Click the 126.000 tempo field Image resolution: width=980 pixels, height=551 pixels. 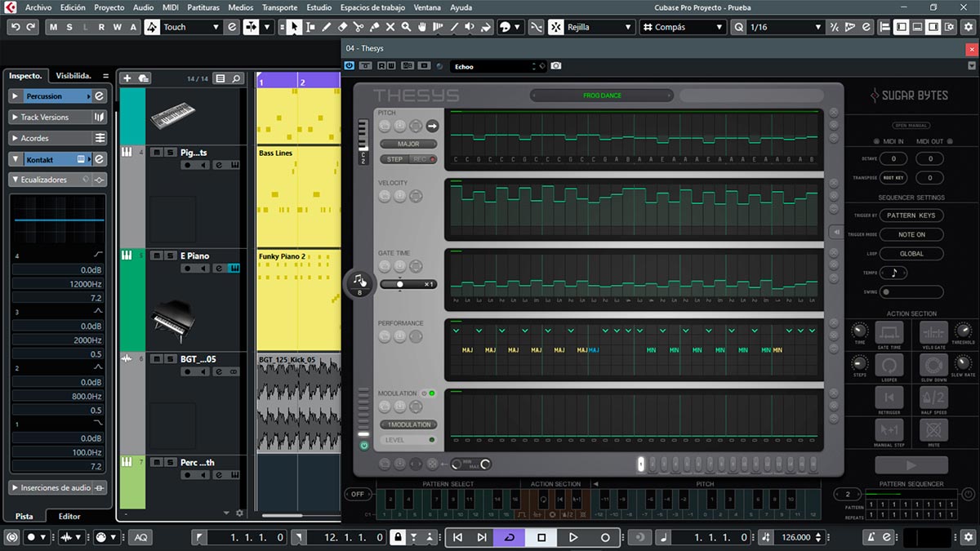(796, 537)
